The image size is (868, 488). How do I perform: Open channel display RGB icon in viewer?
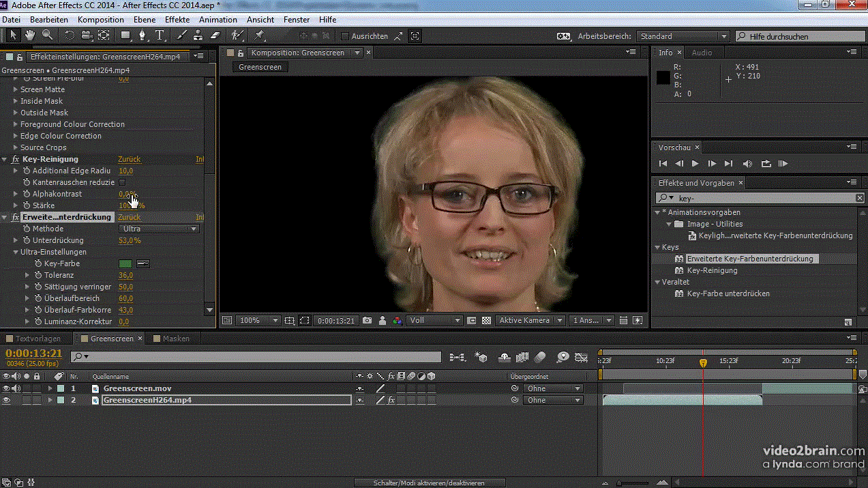398,320
